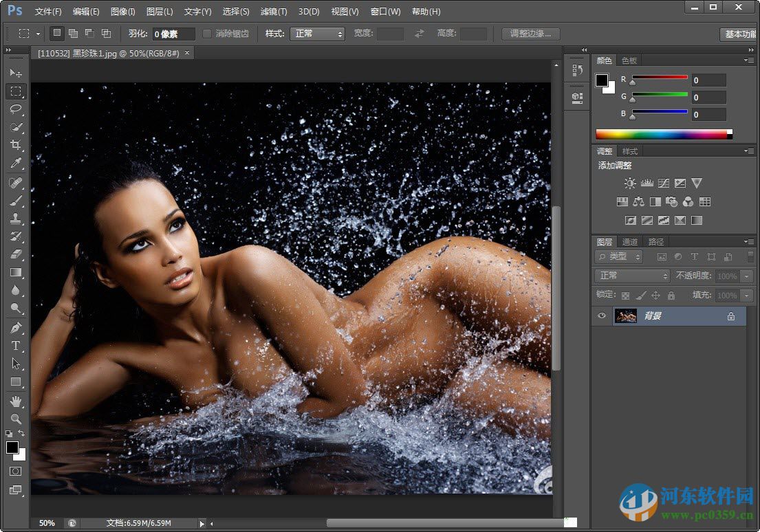Add a Curves adjustment from the Adjustments panel
The width and height of the screenshot is (760, 532).
coord(663,183)
